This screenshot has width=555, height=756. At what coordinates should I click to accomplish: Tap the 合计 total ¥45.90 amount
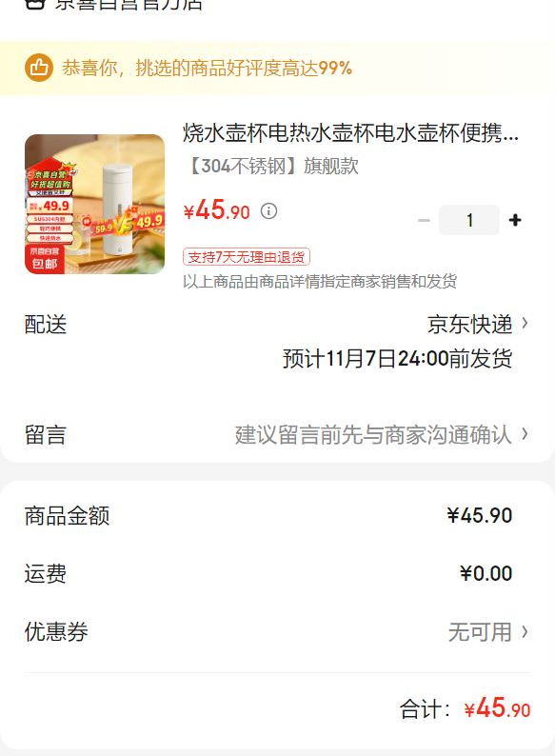(497, 708)
